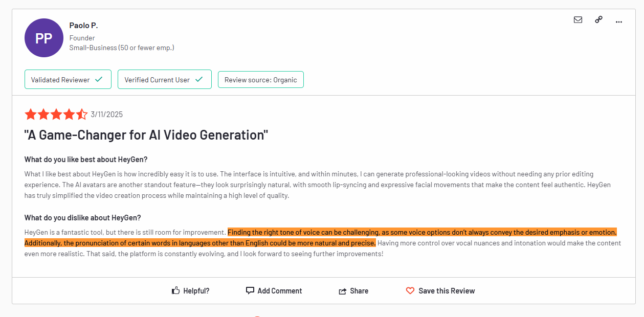Click the Review source: Organic badge
Image resolution: width=644 pixels, height=317 pixels.
coord(260,80)
